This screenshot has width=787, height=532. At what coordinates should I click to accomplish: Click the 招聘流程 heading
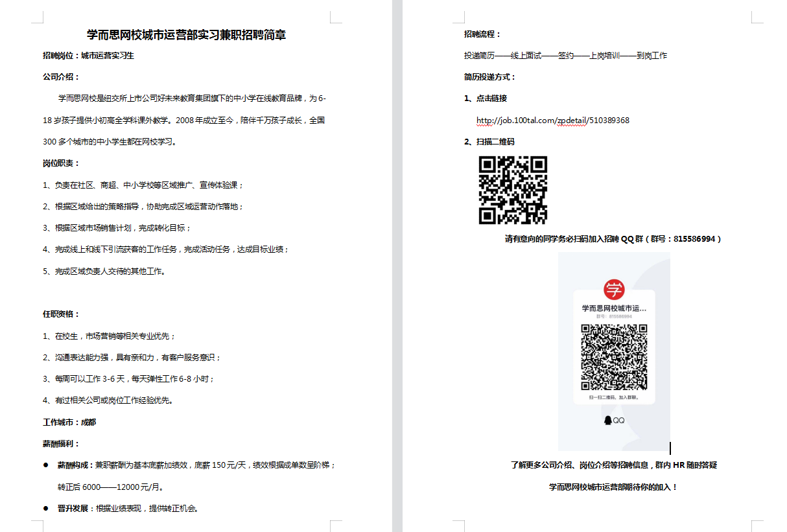482,34
